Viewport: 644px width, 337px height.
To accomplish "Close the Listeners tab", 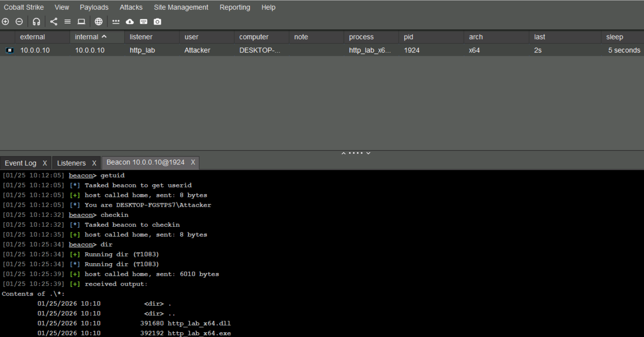I will tap(94, 163).
